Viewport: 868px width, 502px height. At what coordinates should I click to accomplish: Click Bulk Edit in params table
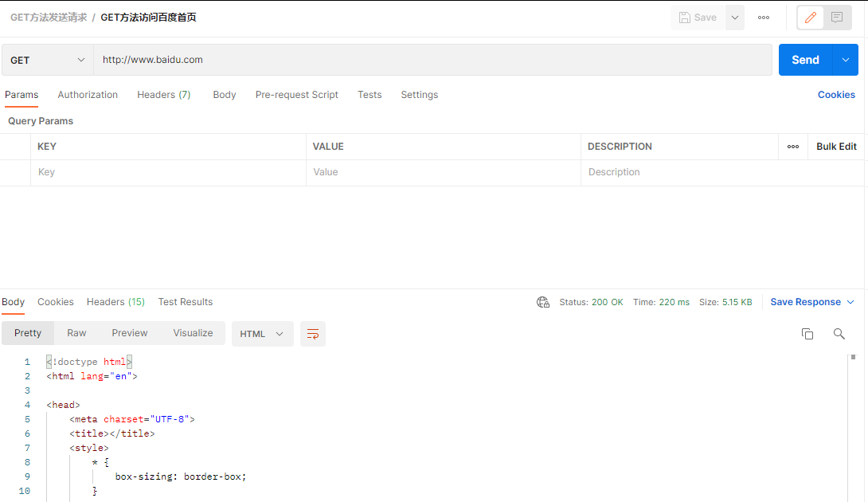(836, 147)
